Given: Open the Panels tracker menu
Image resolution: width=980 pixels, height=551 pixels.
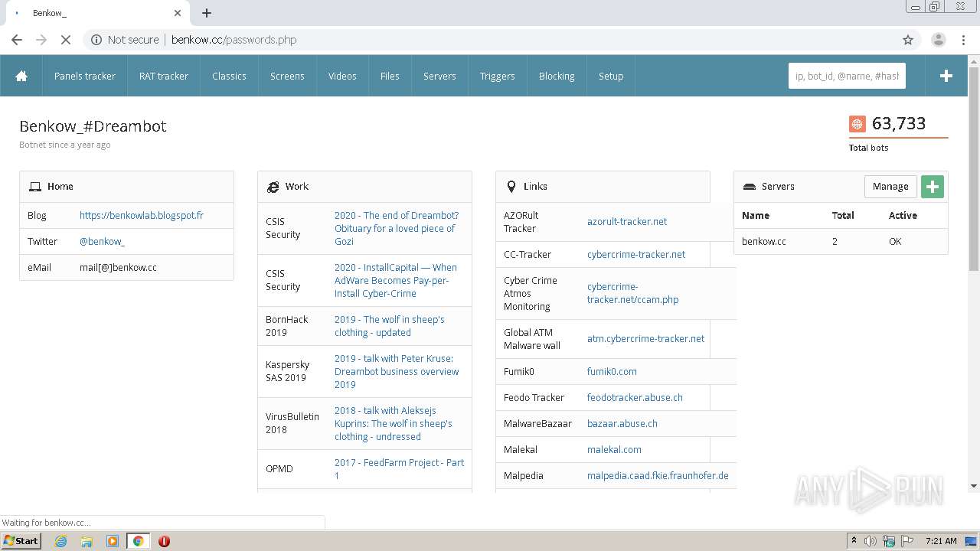Looking at the screenshot, I should (x=85, y=76).
